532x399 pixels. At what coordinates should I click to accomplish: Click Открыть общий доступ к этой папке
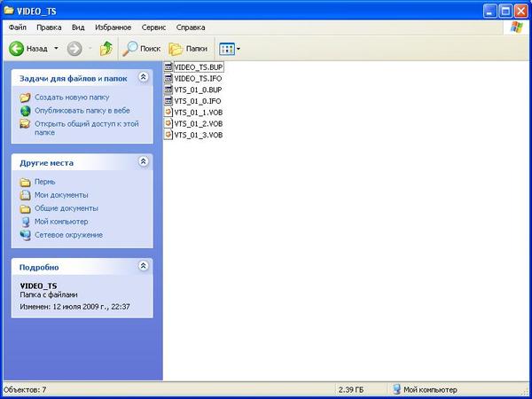(x=87, y=128)
